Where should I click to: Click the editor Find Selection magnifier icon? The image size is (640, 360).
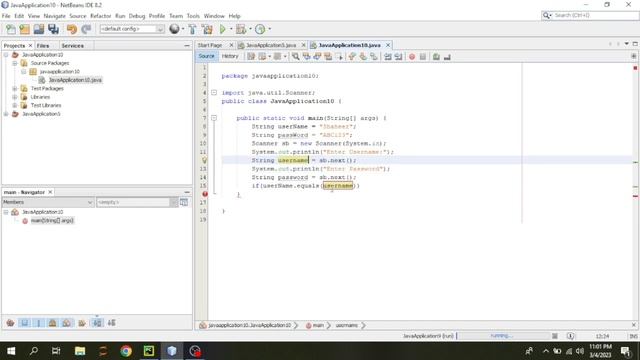tap(296, 57)
